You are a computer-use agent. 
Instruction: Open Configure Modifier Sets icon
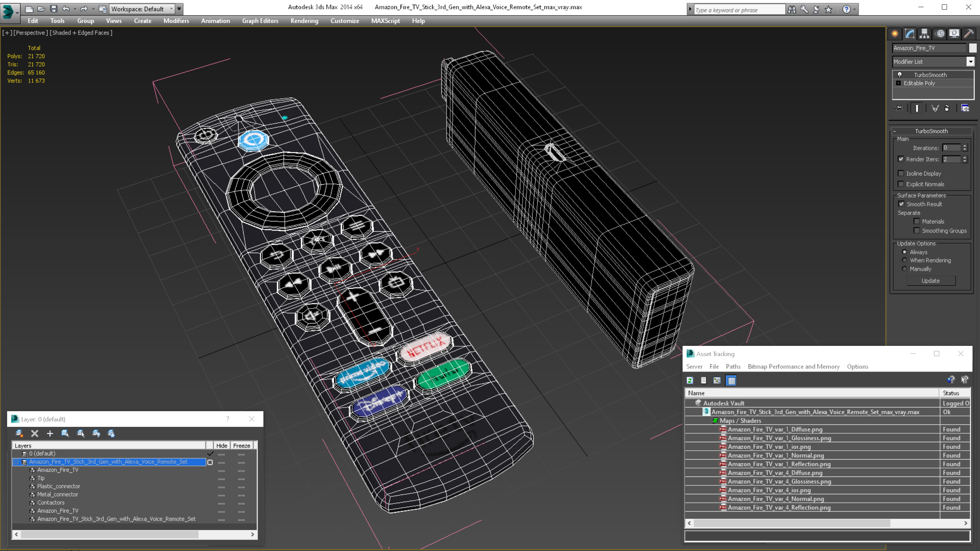[x=965, y=108]
